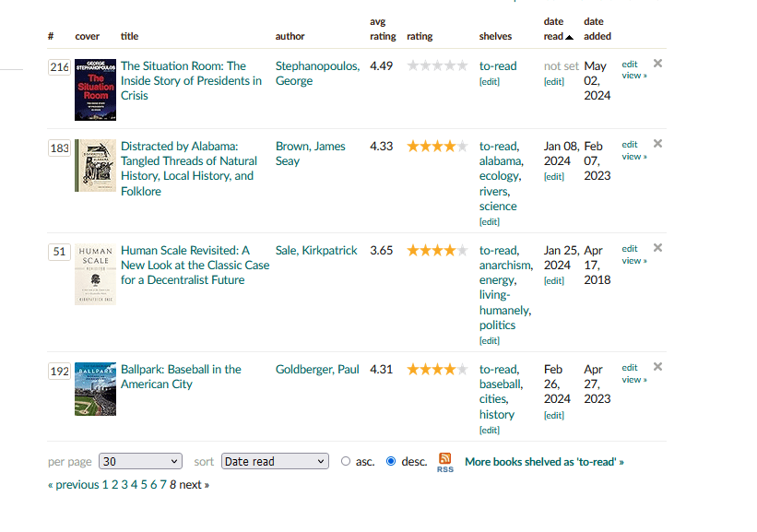Remove The Situation Room using X icon

click(x=657, y=64)
